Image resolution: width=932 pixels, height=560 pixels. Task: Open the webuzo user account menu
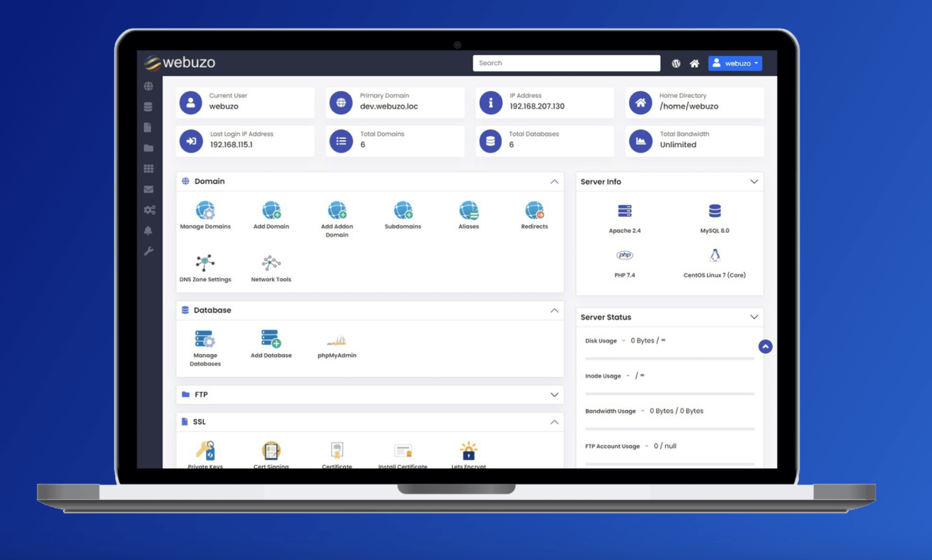point(735,62)
